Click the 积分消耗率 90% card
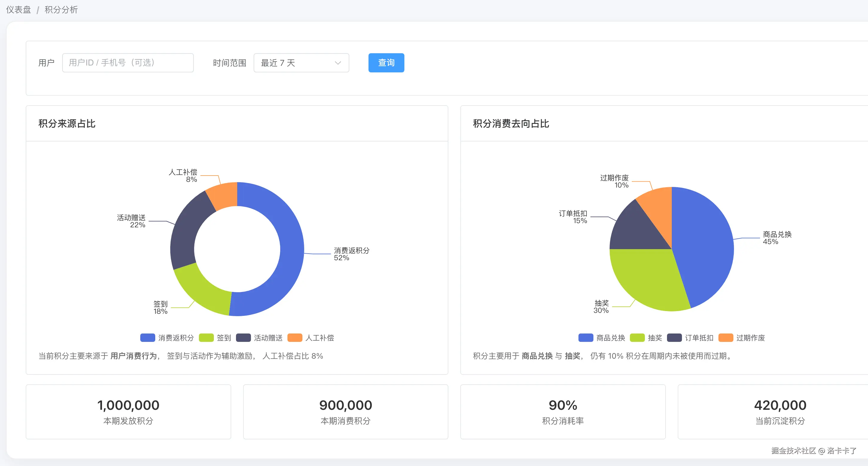Screen dimensions: 868x466 pyautogui.click(x=563, y=412)
